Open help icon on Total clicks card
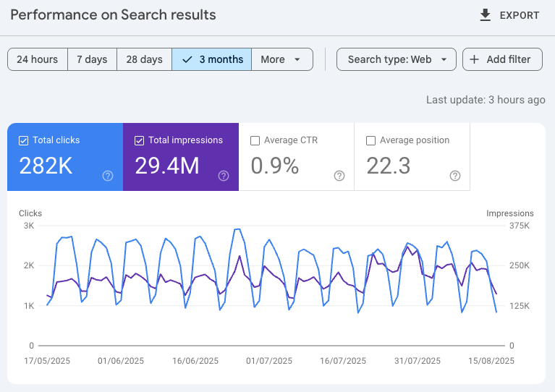Screen dimensions: 555x392 tap(108, 176)
